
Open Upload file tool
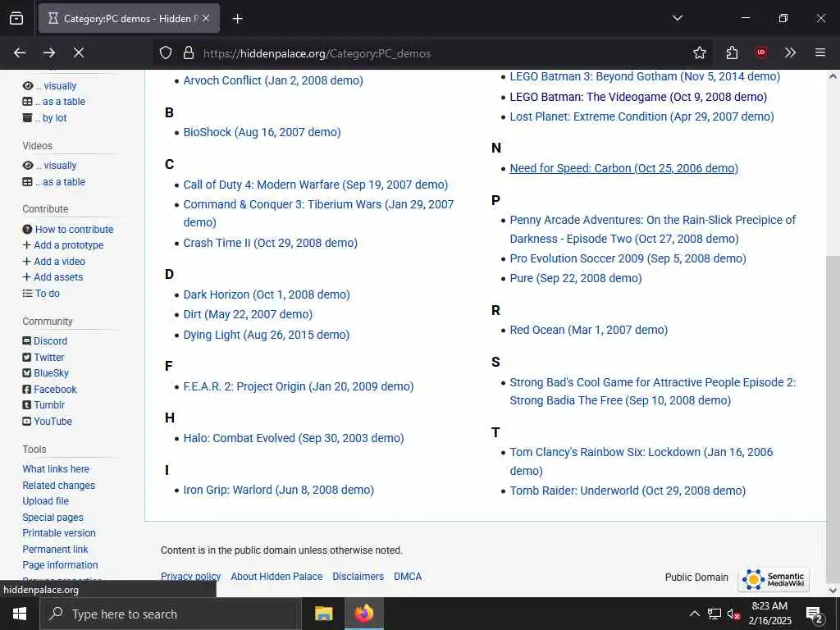point(46,501)
